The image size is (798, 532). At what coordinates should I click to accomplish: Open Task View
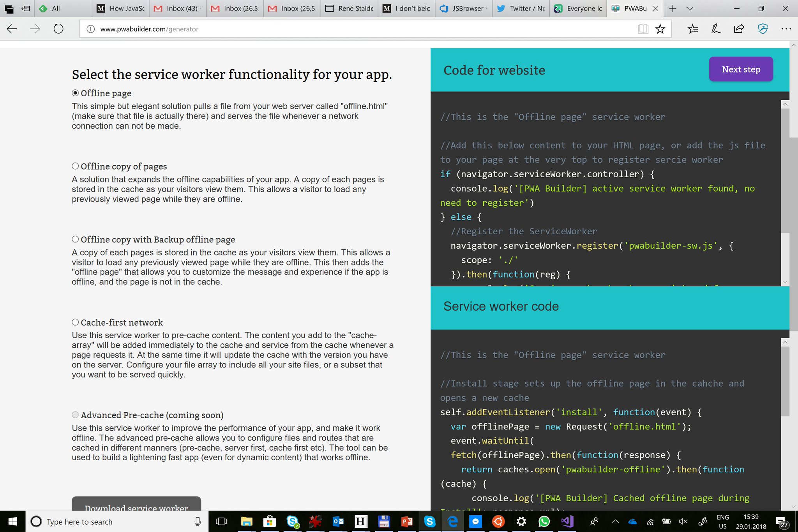[221, 521]
